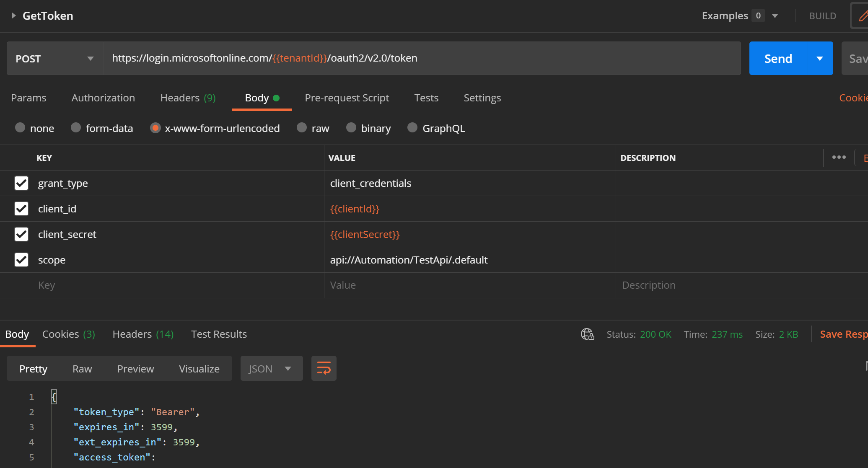Uncheck the scope row checkbox
Viewport: 868px width, 468px height.
(21, 260)
